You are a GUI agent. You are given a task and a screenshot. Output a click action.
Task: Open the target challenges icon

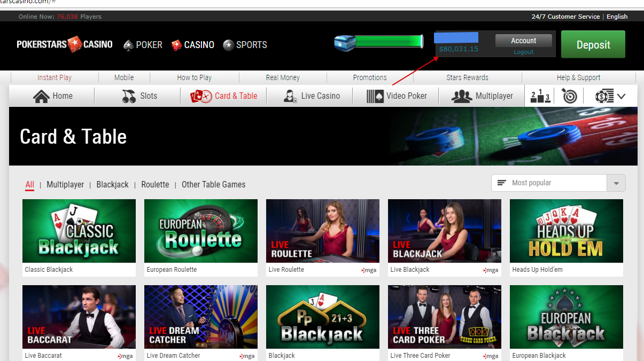[x=569, y=96]
